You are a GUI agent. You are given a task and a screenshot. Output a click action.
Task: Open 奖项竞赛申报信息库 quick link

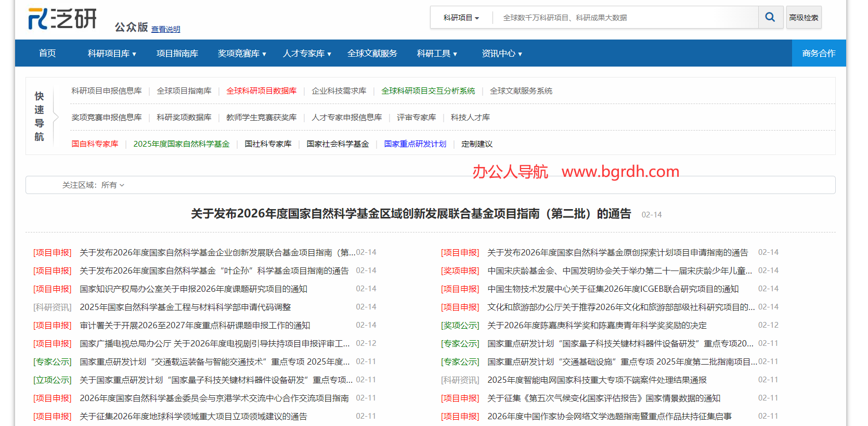tap(107, 118)
